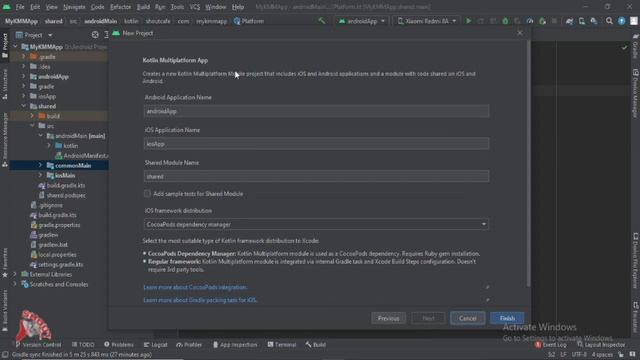Select gradle.properties file in tree
The image size is (640, 360).
click(55, 225)
